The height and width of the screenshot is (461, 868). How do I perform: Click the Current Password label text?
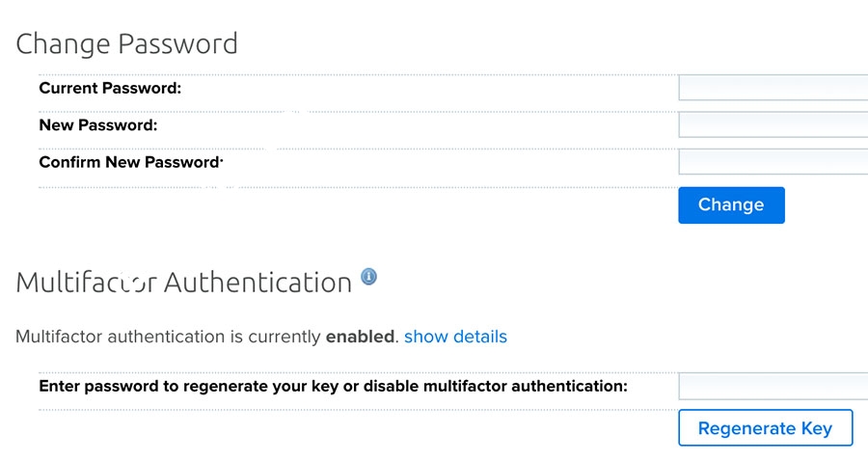click(x=110, y=89)
